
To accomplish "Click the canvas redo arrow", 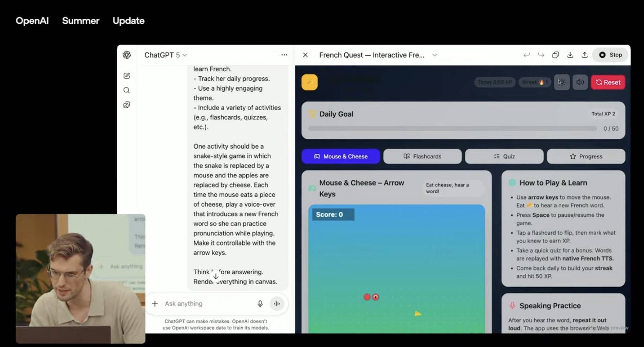I will [x=541, y=55].
